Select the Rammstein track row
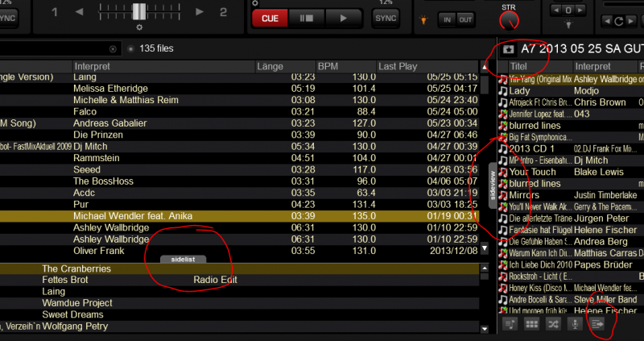 pyautogui.click(x=239, y=158)
